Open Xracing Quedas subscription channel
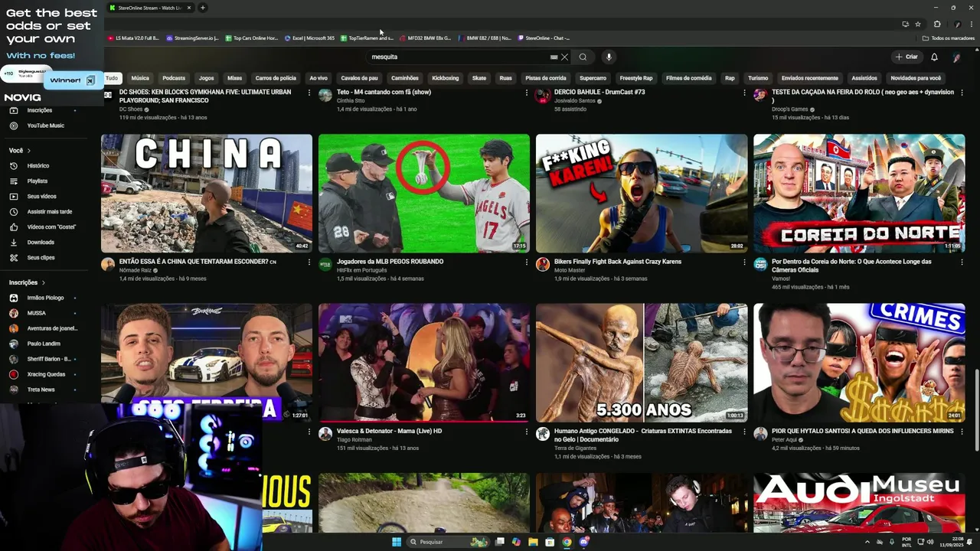 (x=46, y=374)
